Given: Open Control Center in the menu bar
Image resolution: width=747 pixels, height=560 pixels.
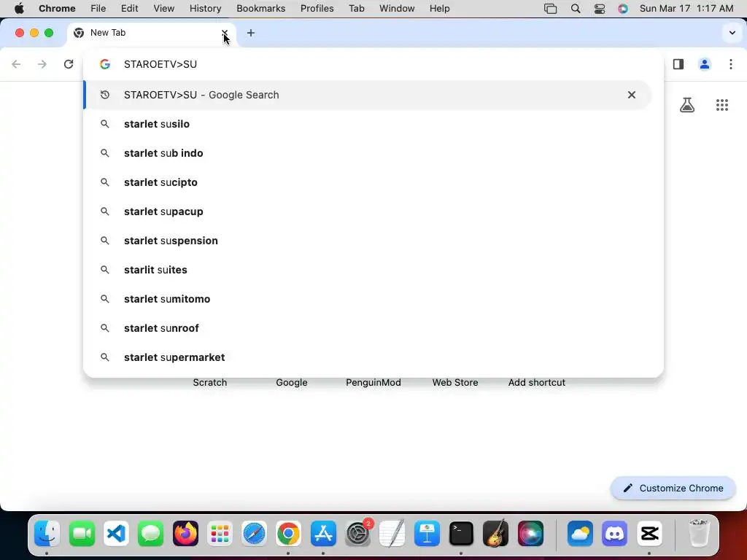Looking at the screenshot, I should (600, 9).
